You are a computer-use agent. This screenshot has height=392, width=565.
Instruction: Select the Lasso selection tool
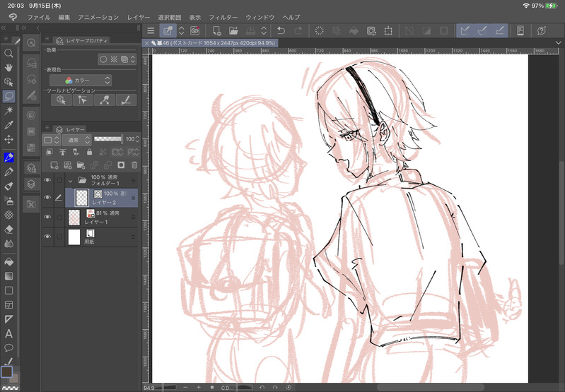(x=8, y=96)
